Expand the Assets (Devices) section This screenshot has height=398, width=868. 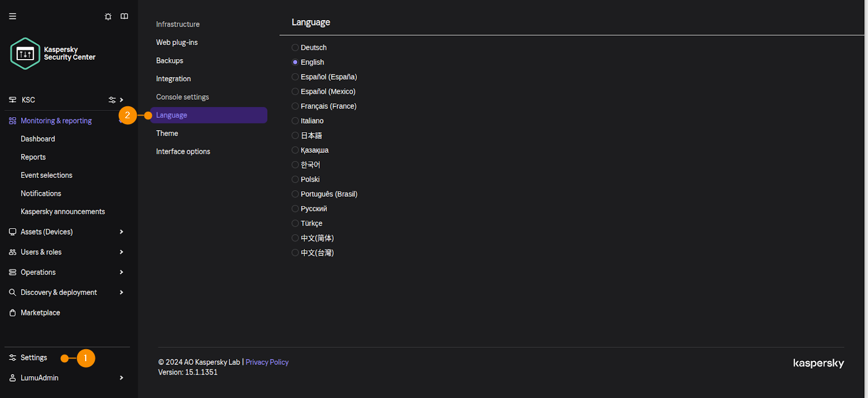tap(122, 232)
